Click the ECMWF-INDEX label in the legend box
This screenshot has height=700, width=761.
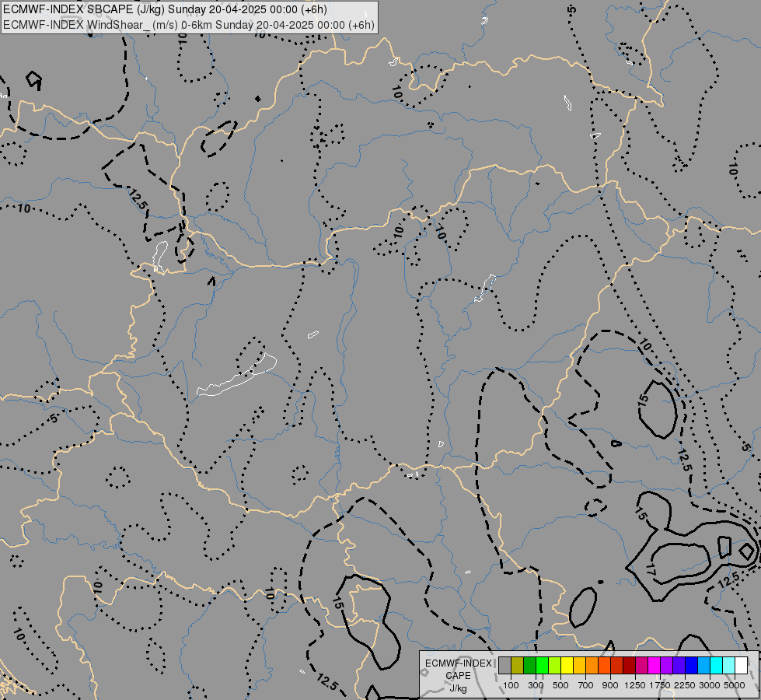(x=458, y=663)
